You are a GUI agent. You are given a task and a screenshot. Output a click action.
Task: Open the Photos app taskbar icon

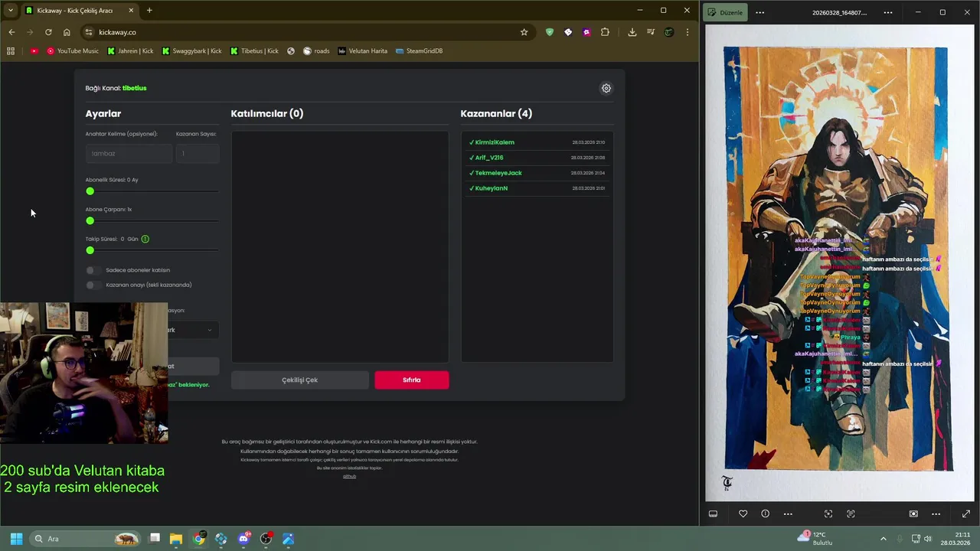tap(288, 539)
